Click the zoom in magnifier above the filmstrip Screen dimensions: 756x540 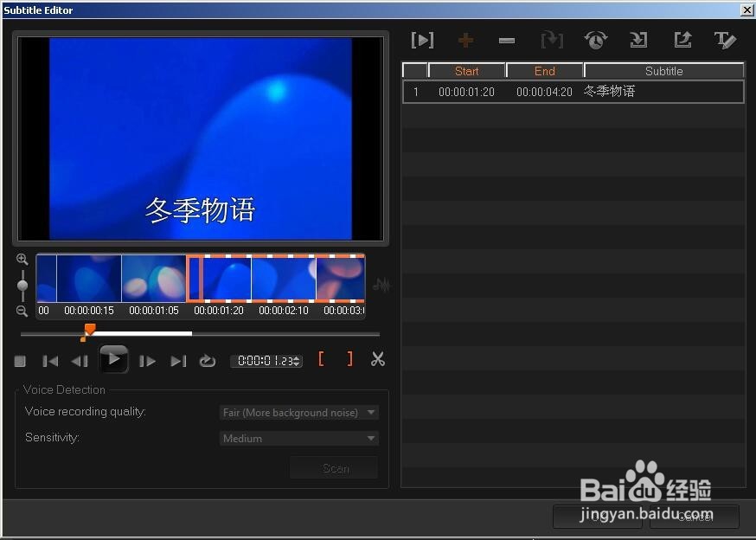[21, 260]
